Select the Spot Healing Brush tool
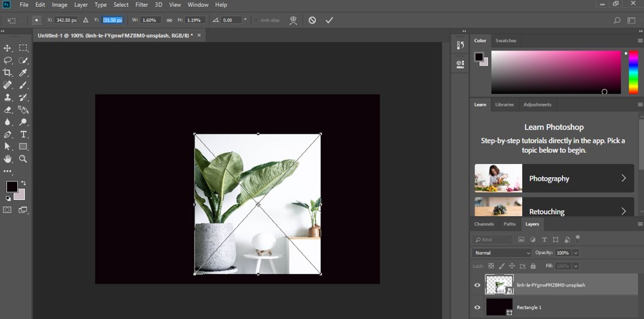 tap(8, 85)
